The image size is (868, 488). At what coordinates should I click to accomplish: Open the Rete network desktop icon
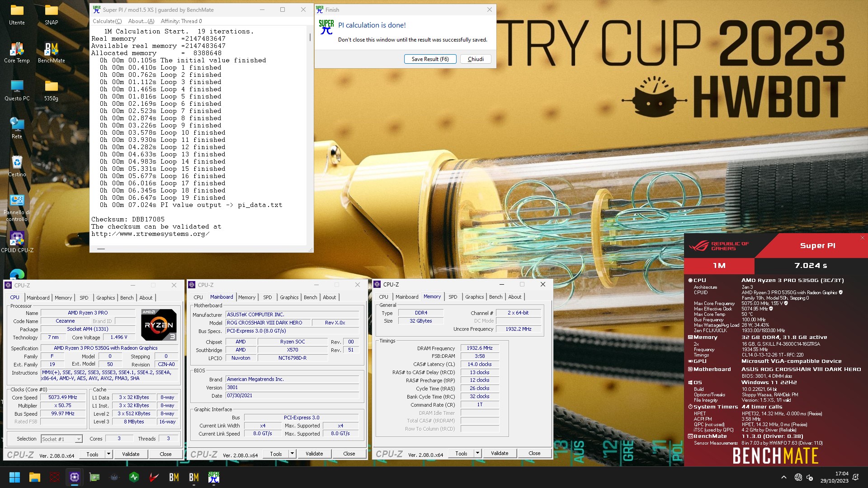tap(17, 128)
